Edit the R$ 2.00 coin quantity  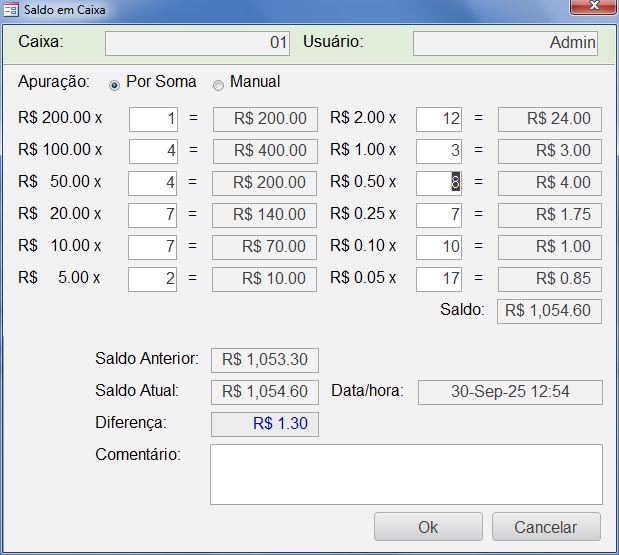439,119
